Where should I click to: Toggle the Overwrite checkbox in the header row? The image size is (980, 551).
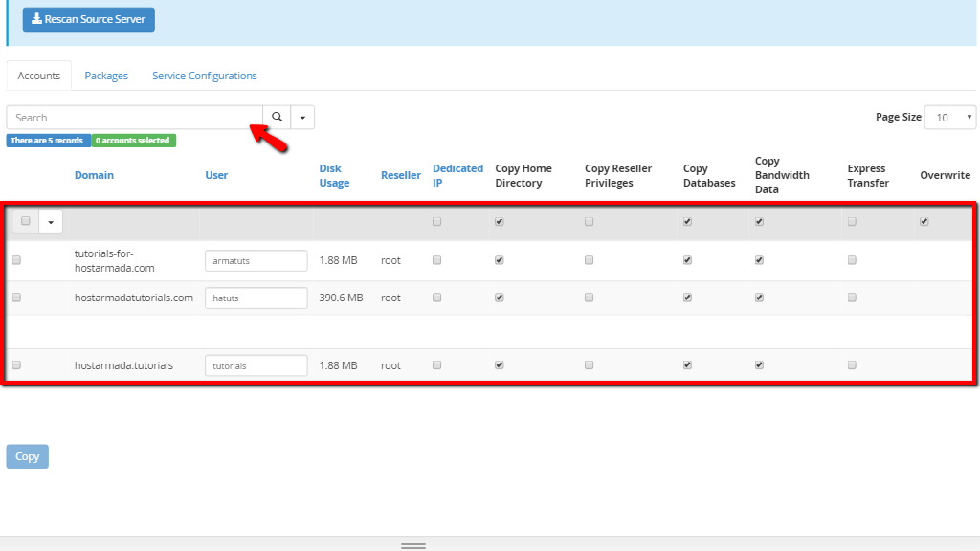pos(924,222)
